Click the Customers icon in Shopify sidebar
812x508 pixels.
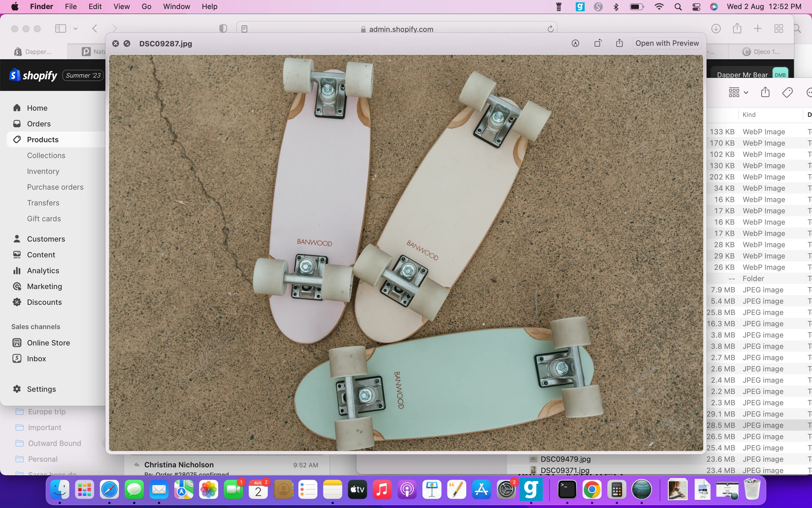point(17,238)
